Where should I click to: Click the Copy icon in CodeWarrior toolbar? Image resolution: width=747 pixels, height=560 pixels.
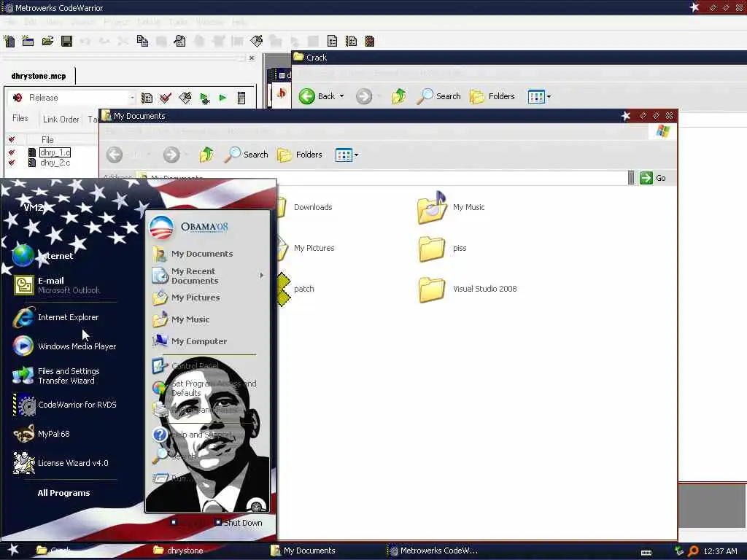[142, 42]
